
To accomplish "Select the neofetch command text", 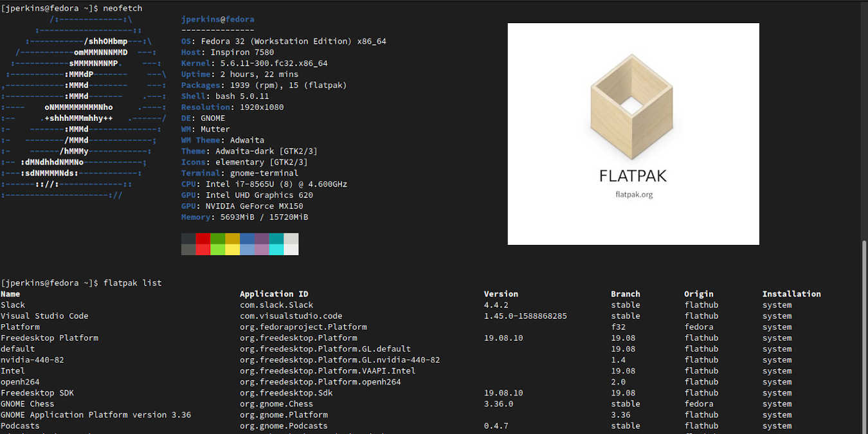I will 122,8.
